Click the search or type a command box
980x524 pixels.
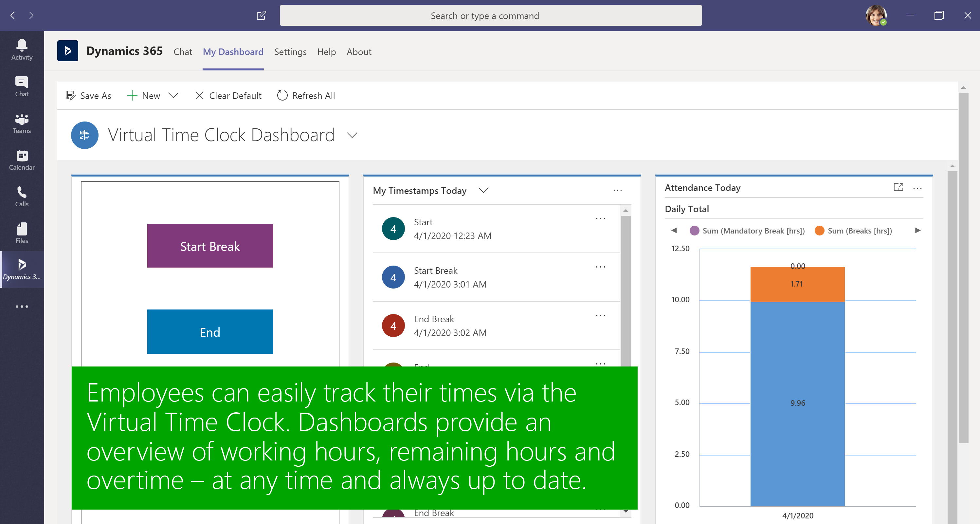click(491, 16)
